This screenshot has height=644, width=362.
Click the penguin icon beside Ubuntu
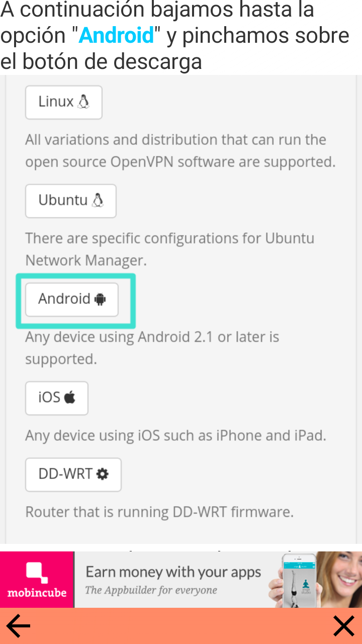[98, 200]
